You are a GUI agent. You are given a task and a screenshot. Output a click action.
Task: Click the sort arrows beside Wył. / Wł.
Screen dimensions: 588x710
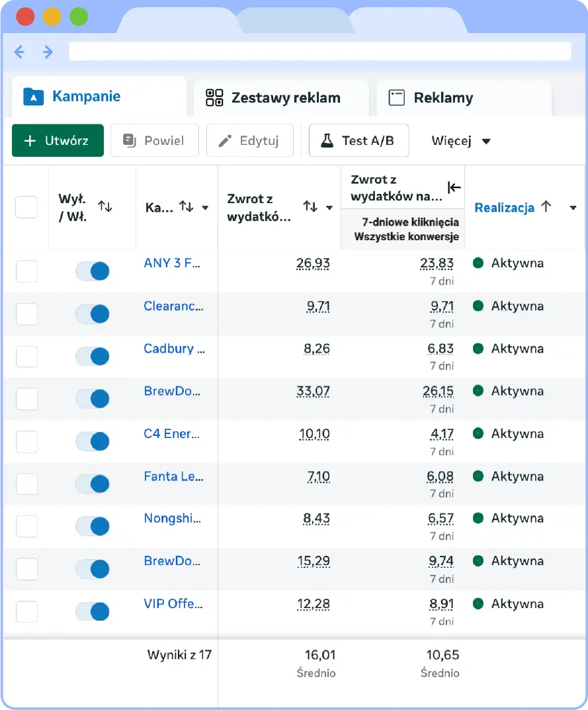(105, 206)
